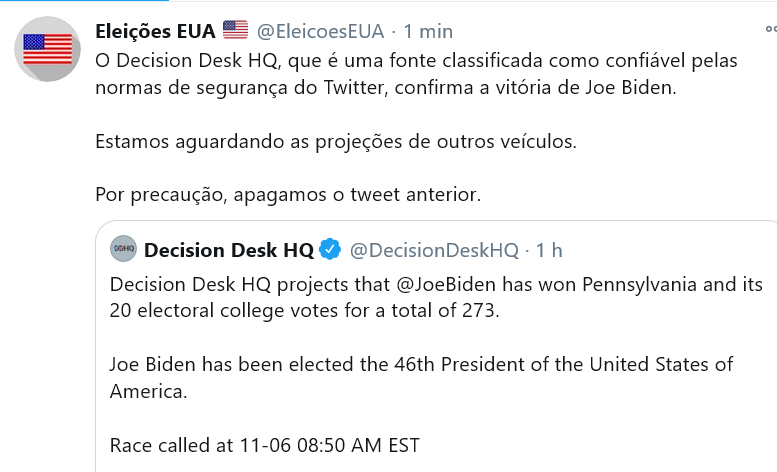Screen dimensions: 777x472
Task: Open the Eleições EUA profile avatar
Action: (48, 49)
